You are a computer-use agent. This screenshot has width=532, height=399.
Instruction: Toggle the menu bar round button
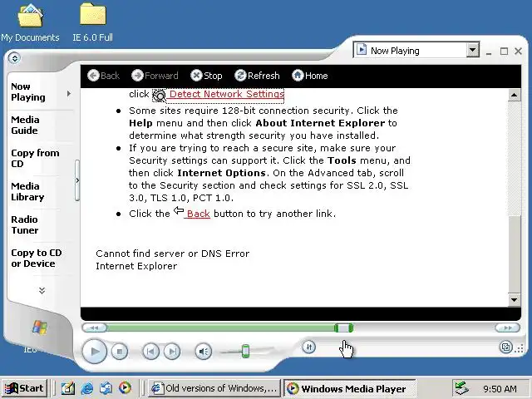coord(14,58)
